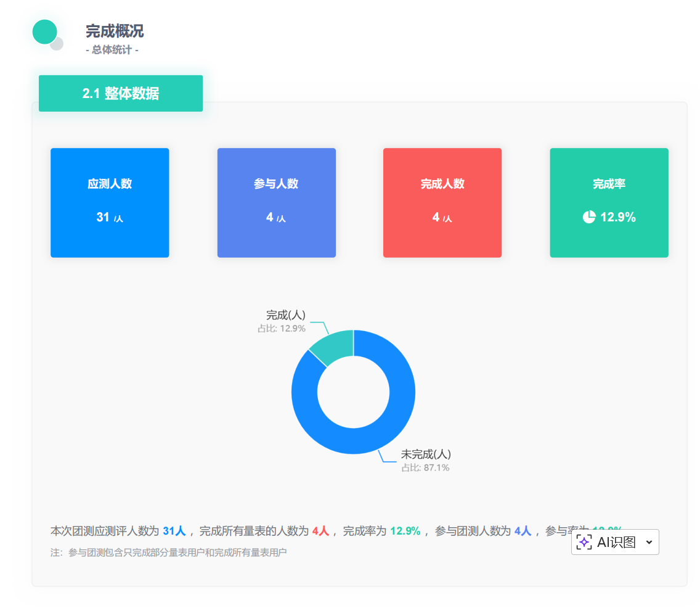Click the AI识图 scan icon

tap(584, 542)
